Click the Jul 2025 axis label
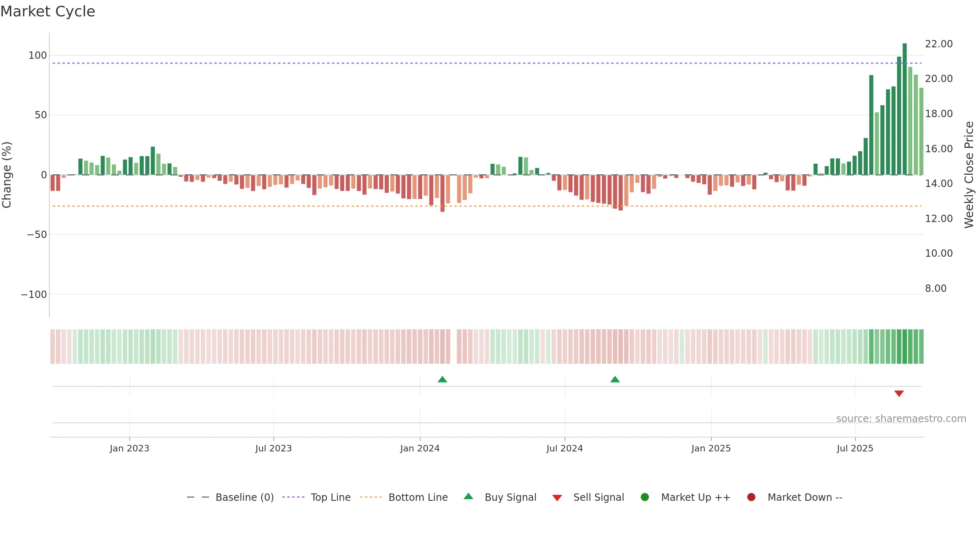 tap(855, 449)
